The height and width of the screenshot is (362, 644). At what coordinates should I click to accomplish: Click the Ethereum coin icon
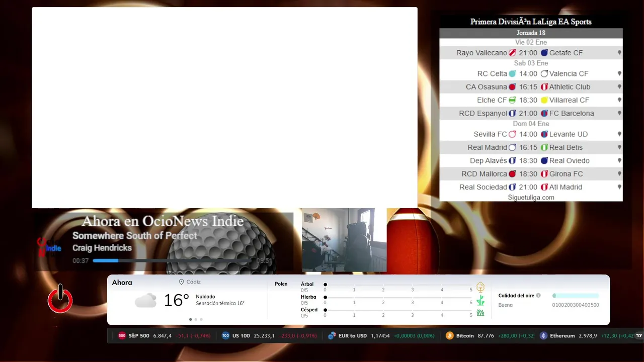point(543,336)
